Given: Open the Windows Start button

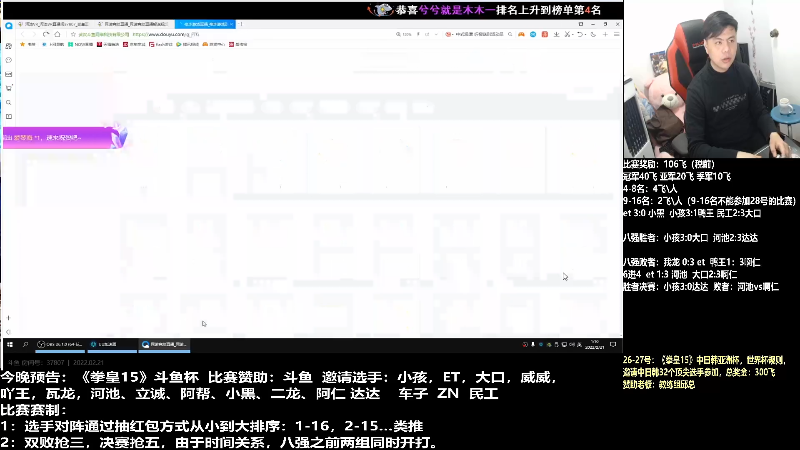Looking at the screenshot, I should pyautogui.click(x=10, y=344).
